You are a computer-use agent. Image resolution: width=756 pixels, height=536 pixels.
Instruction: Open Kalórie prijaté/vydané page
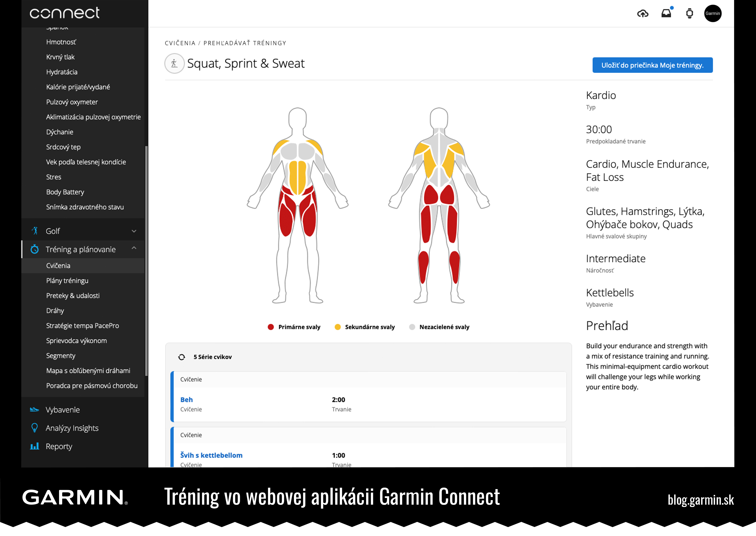[78, 87]
